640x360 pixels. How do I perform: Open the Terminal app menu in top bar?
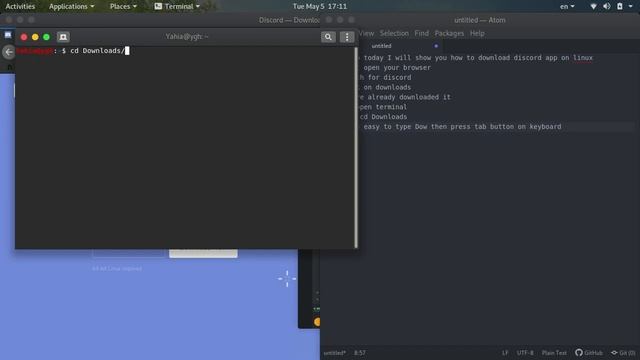177,7
